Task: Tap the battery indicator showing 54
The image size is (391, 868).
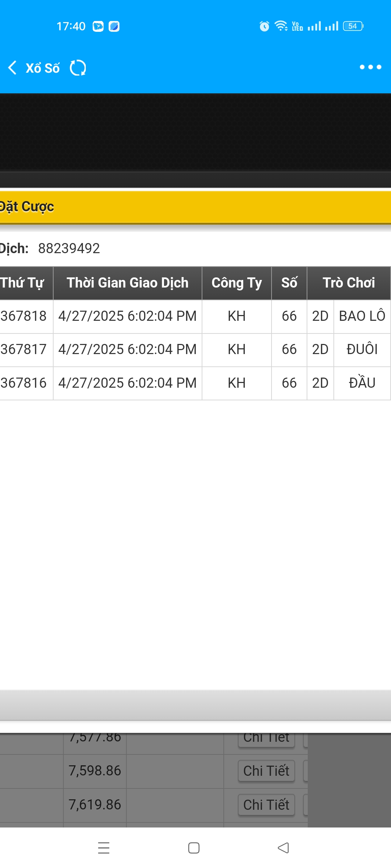Action: click(353, 26)
